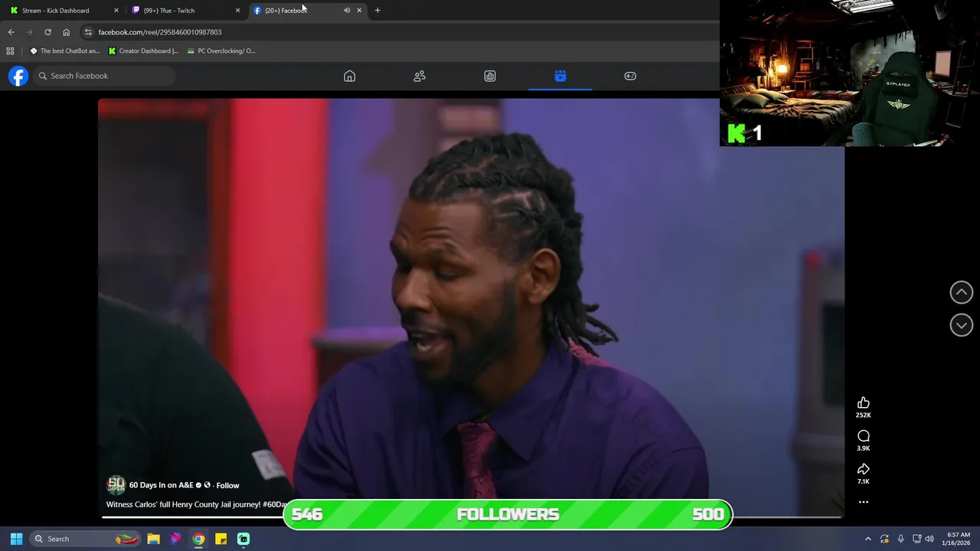
Task: Open the teal app icon next to Sticky Notes
Action: pyautogui.click(x=243, y=539)
